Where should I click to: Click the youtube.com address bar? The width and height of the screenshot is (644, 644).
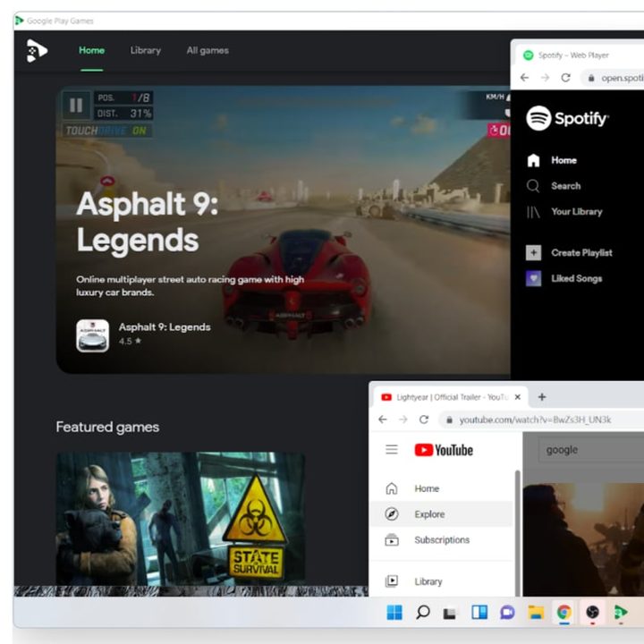click(541, 419)
